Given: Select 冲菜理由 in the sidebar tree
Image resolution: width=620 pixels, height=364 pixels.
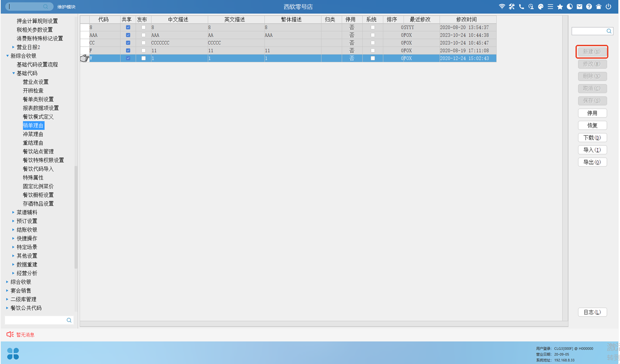Looking at the screenshot, I should [x=33, y=134].
